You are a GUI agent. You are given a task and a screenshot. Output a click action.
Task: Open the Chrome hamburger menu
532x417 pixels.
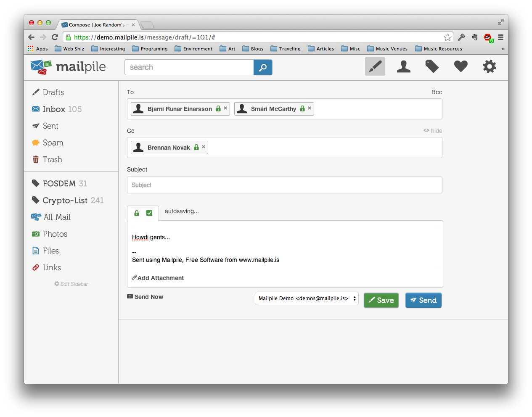point(500,37)
